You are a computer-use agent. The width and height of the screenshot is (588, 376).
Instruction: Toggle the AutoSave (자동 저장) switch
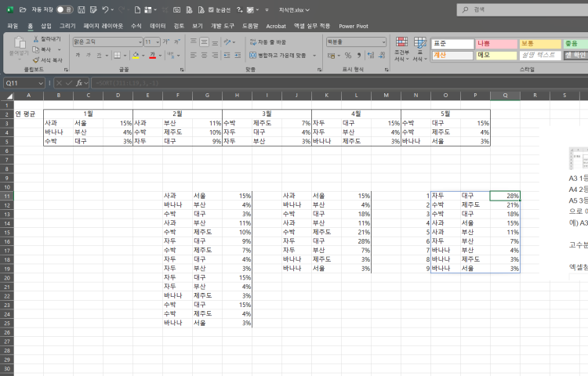tap(64, 10)
